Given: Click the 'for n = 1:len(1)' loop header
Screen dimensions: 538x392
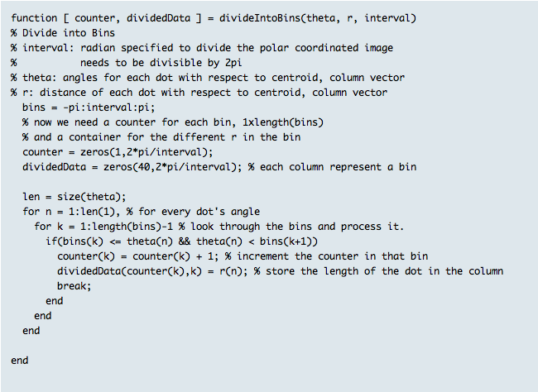Looking at the screenshot, I should [71, 212].
